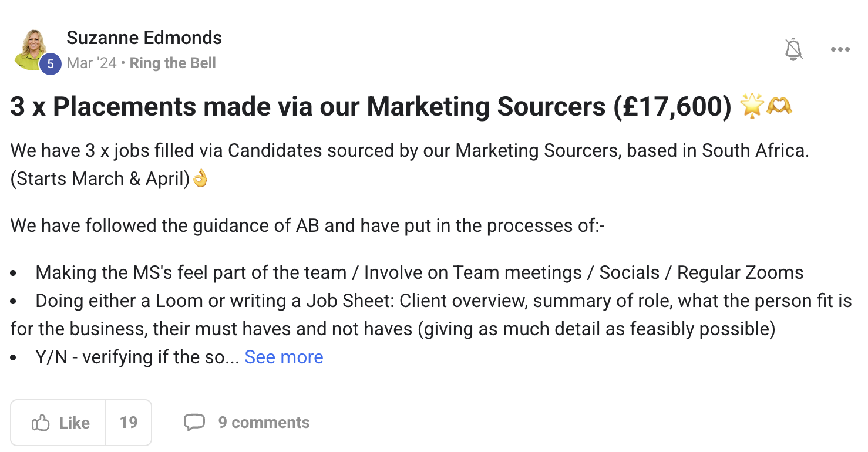Toggle post notifications with the bell icon
Image resolution: width=868 pixels, height=452 pixels.
click(x=793, y=50)
